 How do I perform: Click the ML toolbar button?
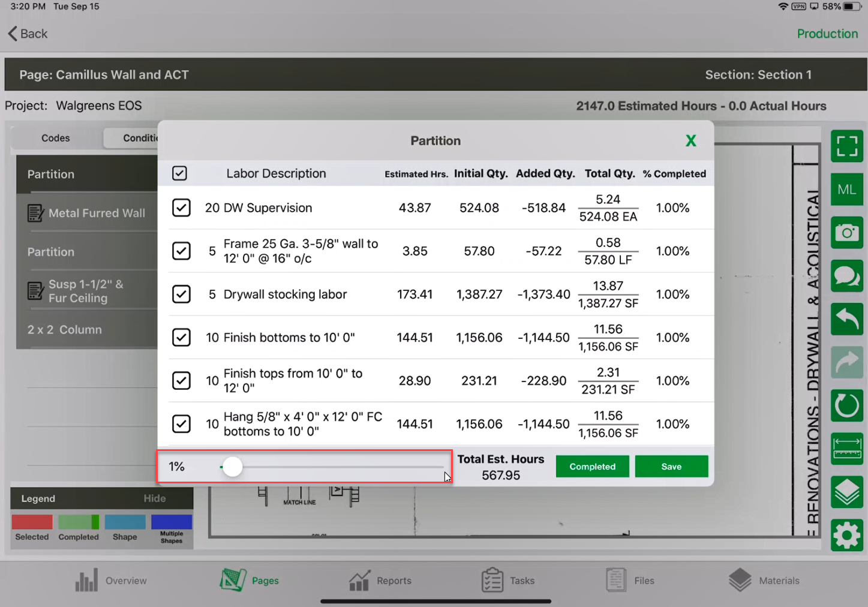(x=846, y=190)
